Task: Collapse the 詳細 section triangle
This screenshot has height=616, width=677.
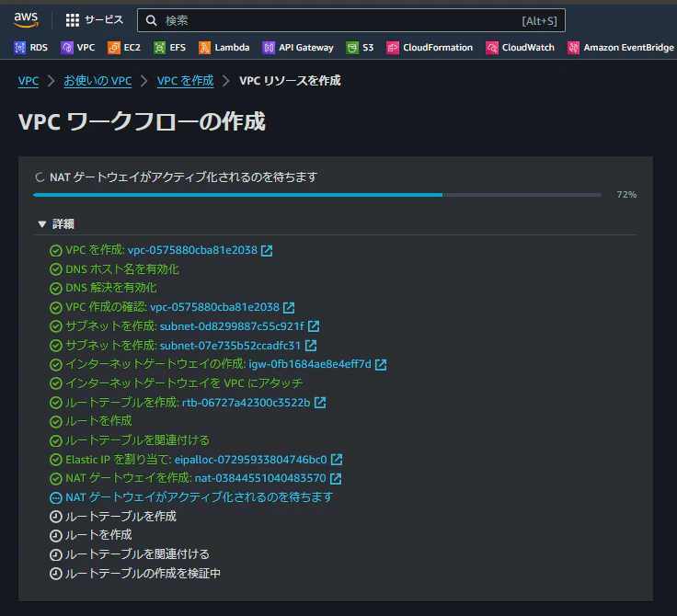Action: [x=42, y=224]
